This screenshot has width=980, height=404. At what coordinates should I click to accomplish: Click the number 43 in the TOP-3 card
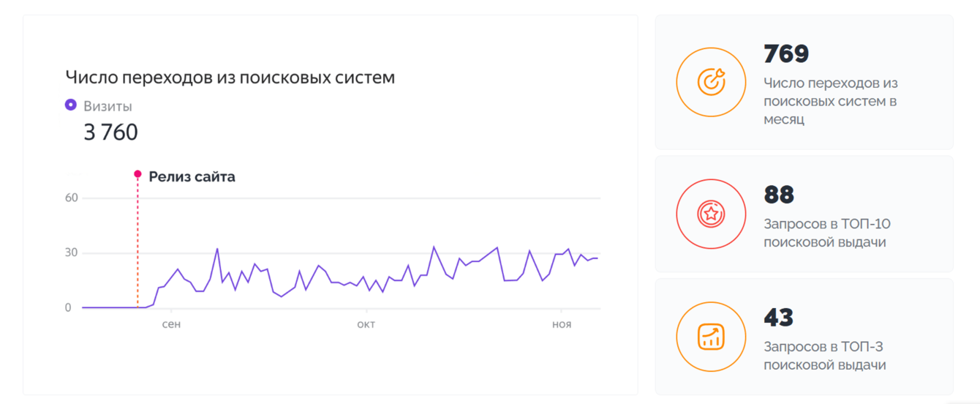pos(778,318)
